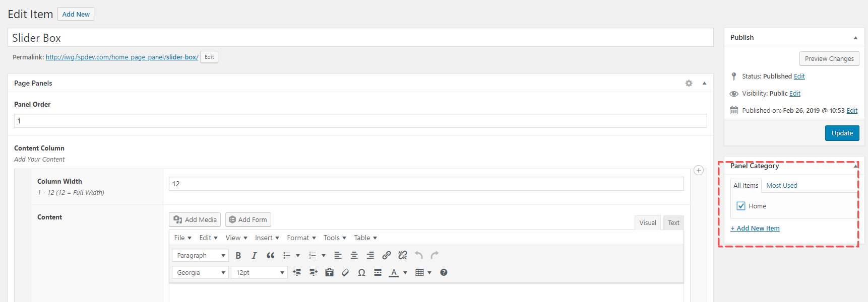The height and width of the screenshot is (302, 868).
Task: Expand bulleted list style arrow
Action: [x=298, y=255]
